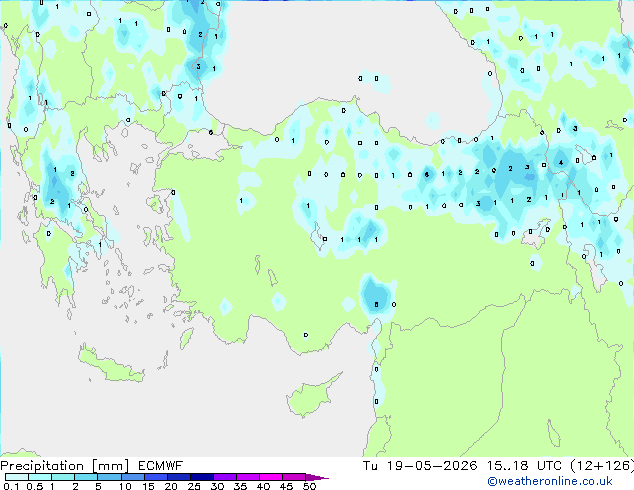634x490 pixels.
Task: Click the '15..18 UTC' time range text
Action: click(524, 466)
